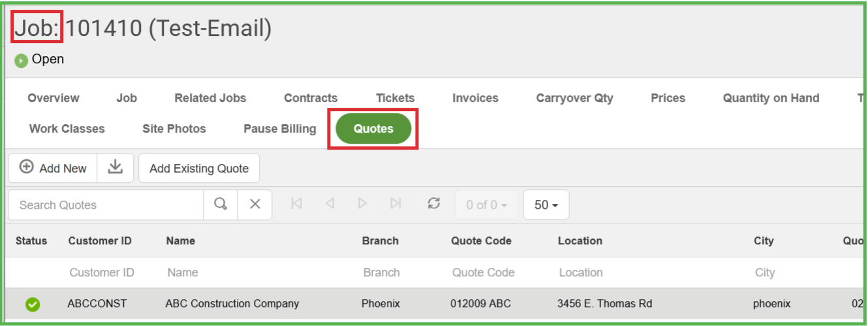The width and height of the screenshot is (868, 326).
Task: Select the Pause Billing tab
Action: [279, 129]
